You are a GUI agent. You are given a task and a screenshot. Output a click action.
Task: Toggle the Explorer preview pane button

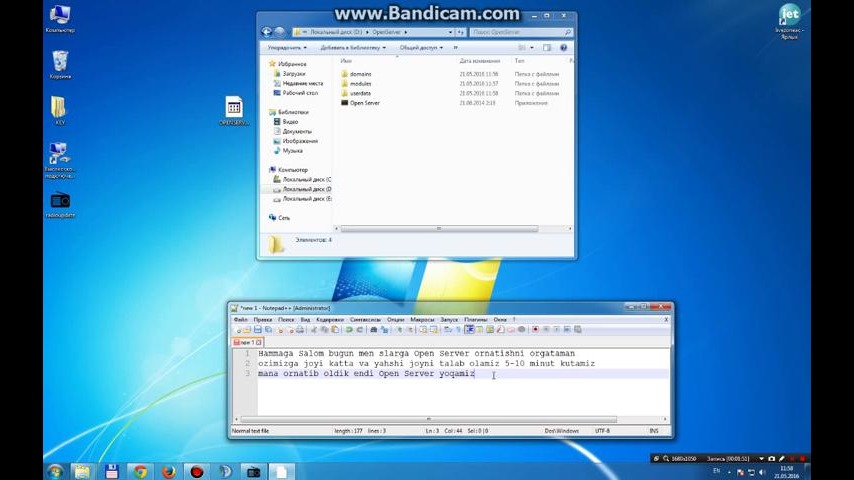(547, 48)
